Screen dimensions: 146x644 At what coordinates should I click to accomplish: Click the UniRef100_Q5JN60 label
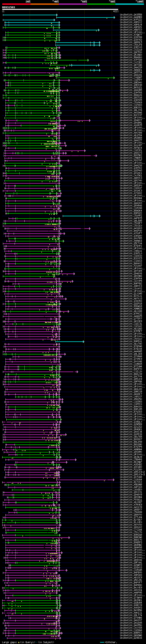tap(131, 55)
